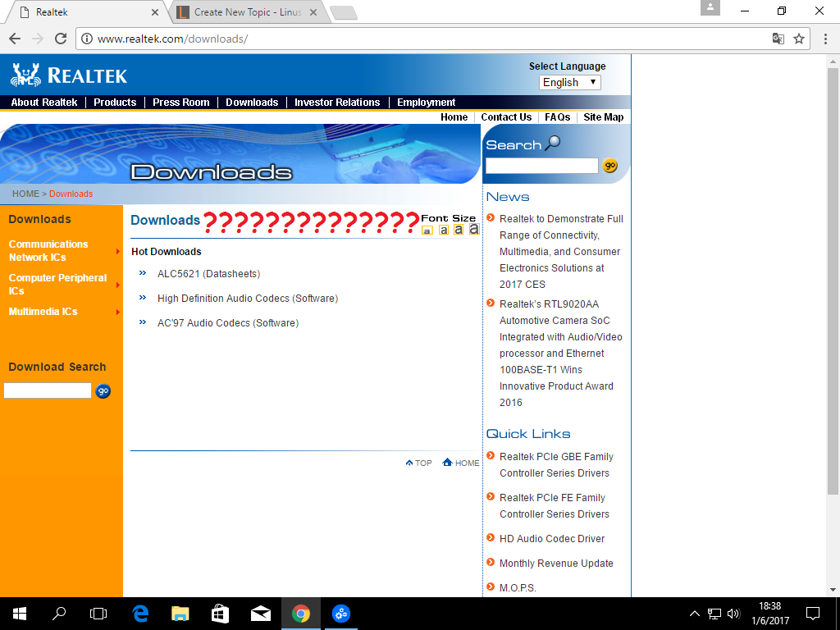The width and height of the screenshot is (840, 630).
Task: Open File Explorer from taskbar
Action: [x=180, y=614]
